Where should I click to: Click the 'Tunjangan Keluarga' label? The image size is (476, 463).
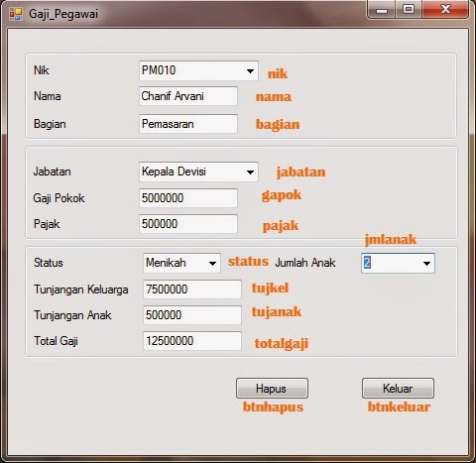click(81, 289)
